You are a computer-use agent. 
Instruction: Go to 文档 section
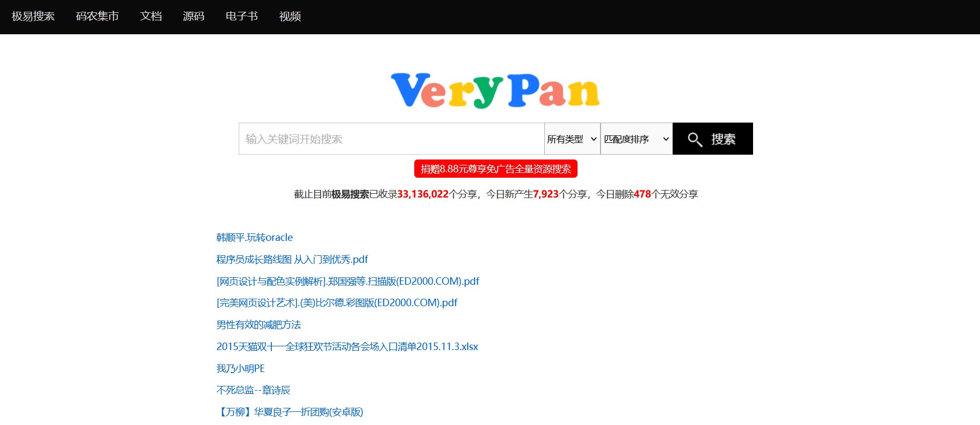pyautogui.click(x=151, y=17)
